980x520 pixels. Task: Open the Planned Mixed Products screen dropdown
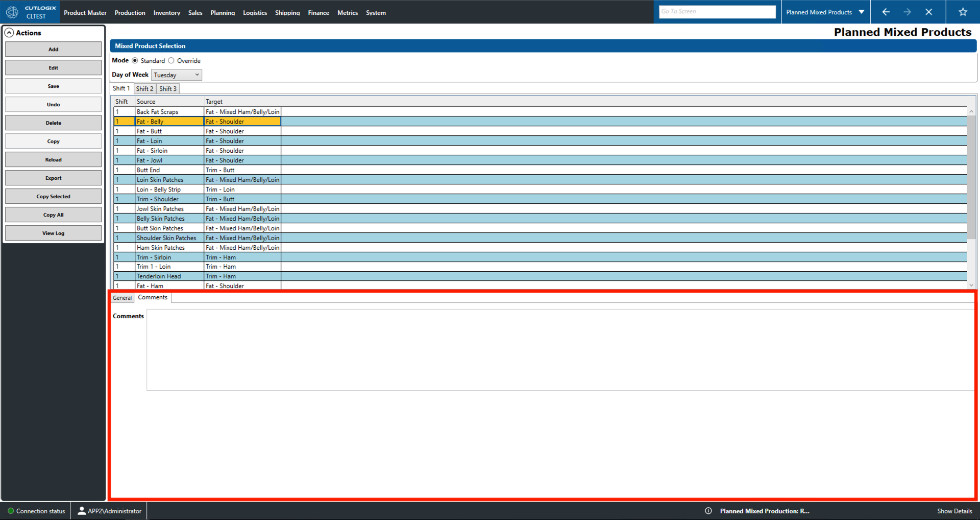tap(861, 11)
